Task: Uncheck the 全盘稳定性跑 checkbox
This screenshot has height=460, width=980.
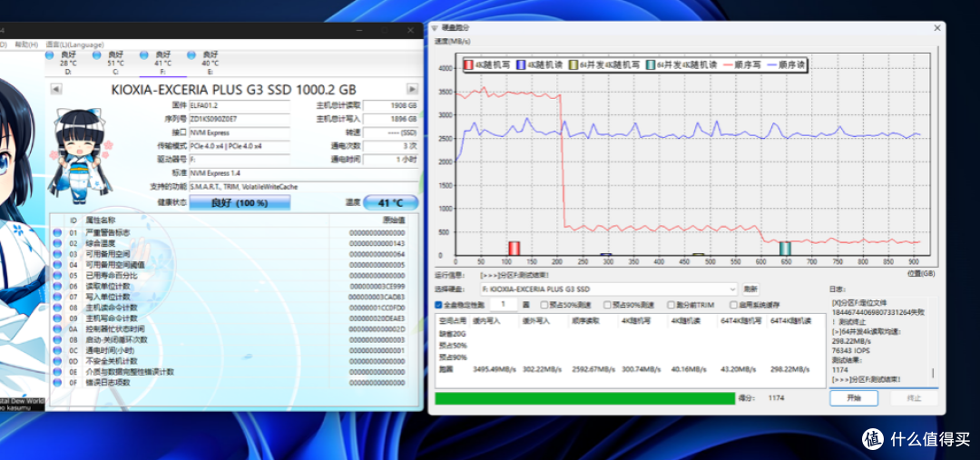Action: tap(439, 305)
